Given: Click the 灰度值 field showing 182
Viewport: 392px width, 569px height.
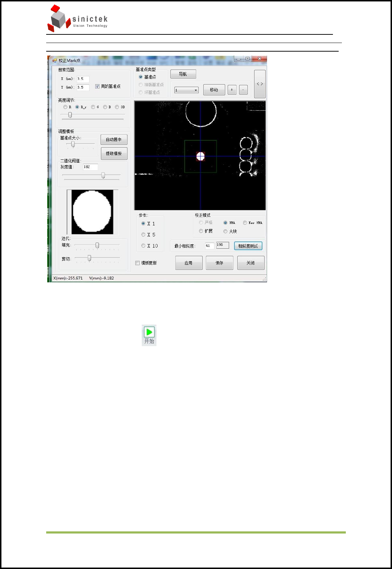Looking at the screenshot, I should pos(91,167).
